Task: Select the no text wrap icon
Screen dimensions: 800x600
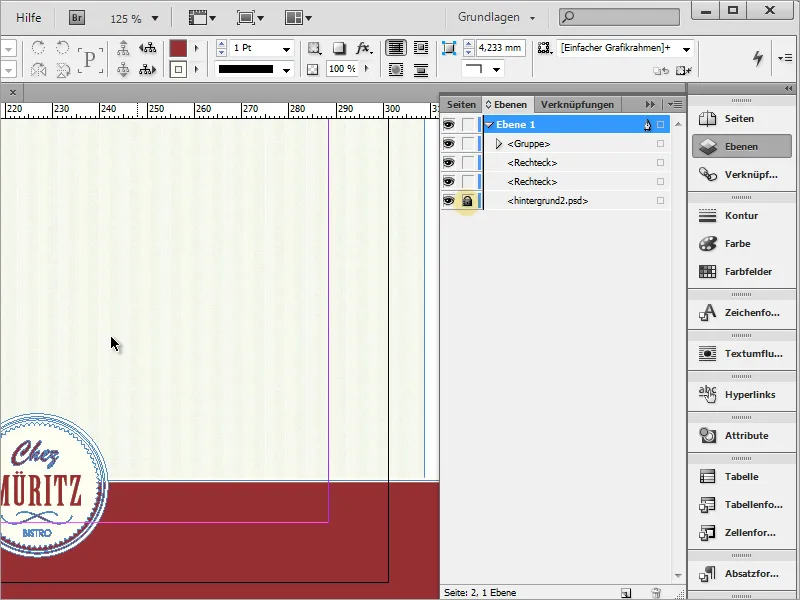Action: pyautogui.click(x=395, y=48)
